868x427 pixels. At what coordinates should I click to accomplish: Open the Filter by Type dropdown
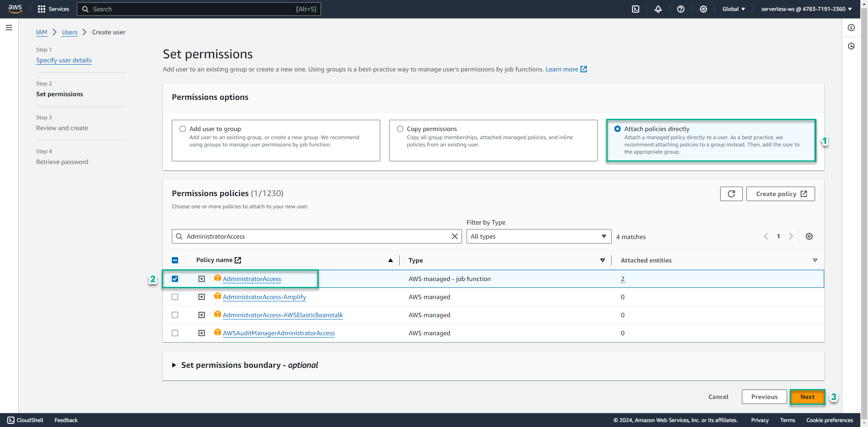[539, 236]
